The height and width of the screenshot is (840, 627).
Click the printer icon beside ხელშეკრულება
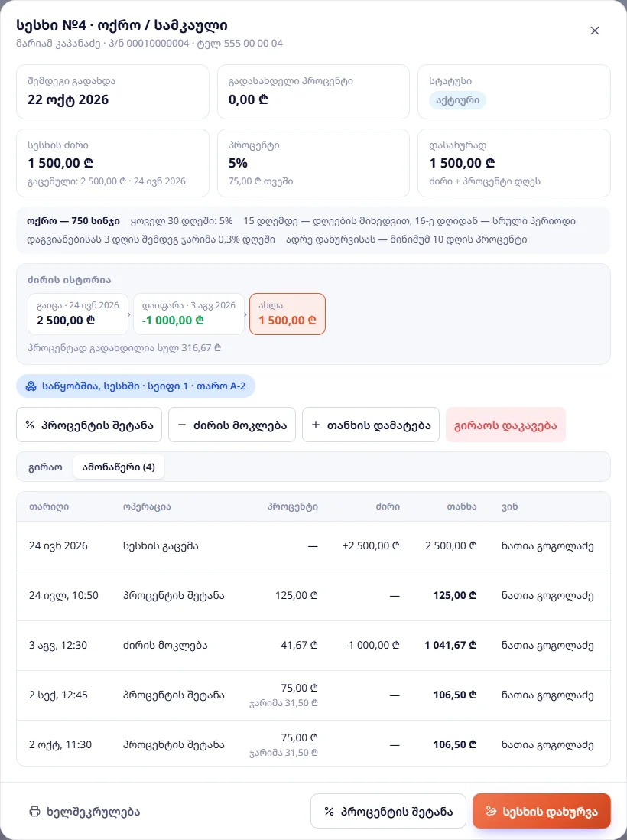coord(35,811)
